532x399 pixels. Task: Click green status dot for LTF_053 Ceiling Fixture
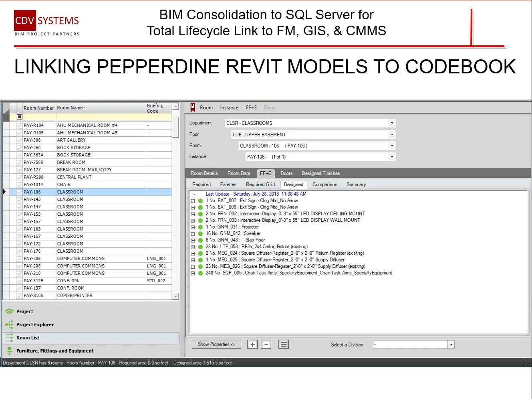tap(200, 247)
